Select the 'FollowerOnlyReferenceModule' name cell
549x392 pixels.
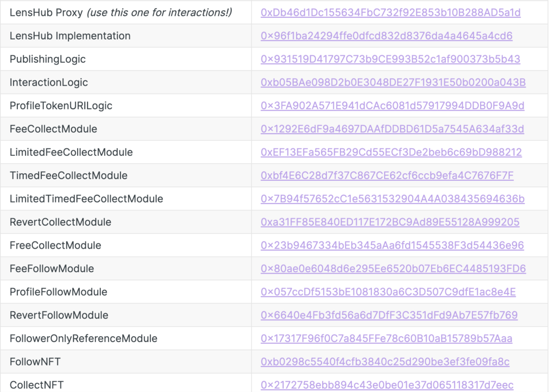tap(126, 339)
